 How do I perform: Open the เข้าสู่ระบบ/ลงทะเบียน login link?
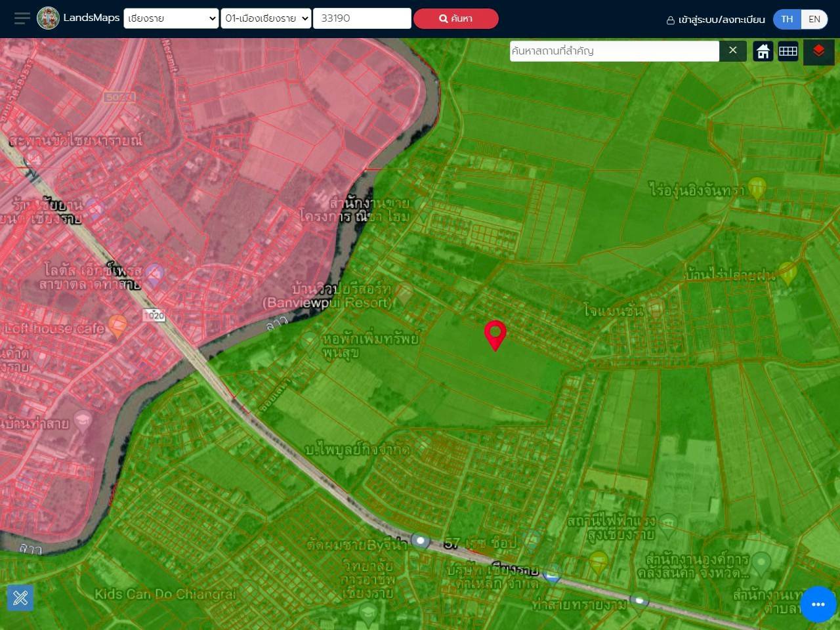pos(715,20)
